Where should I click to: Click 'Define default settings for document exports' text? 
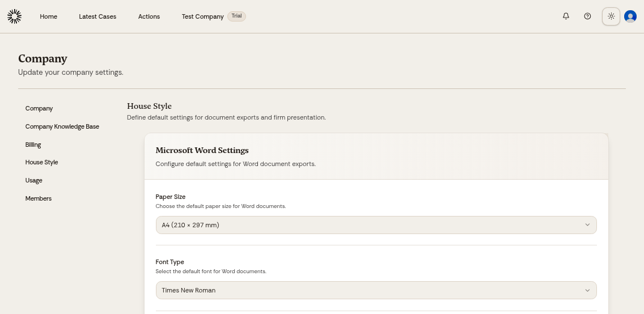coord(226,117)
